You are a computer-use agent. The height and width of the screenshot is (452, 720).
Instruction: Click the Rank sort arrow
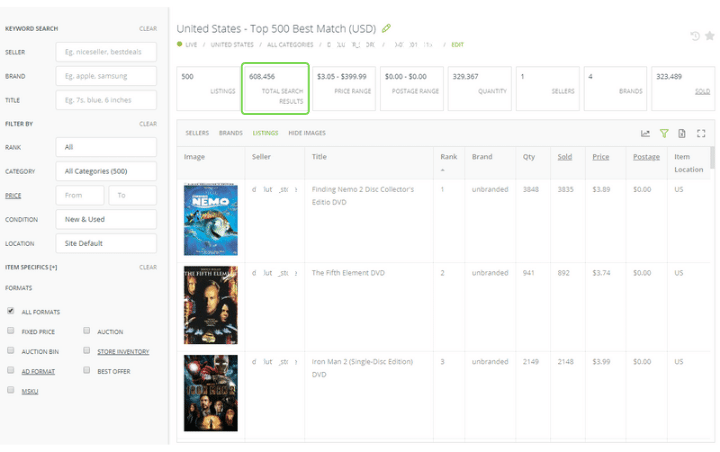[x=443, y=170]
